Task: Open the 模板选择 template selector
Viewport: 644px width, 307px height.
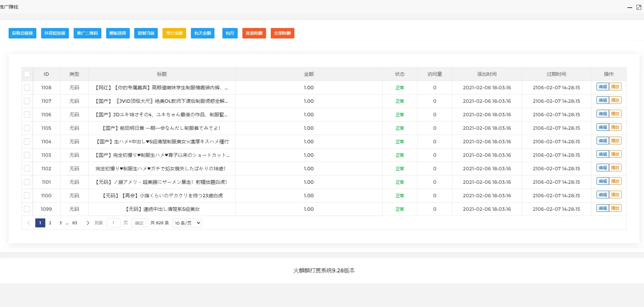Action: [118, 33]
